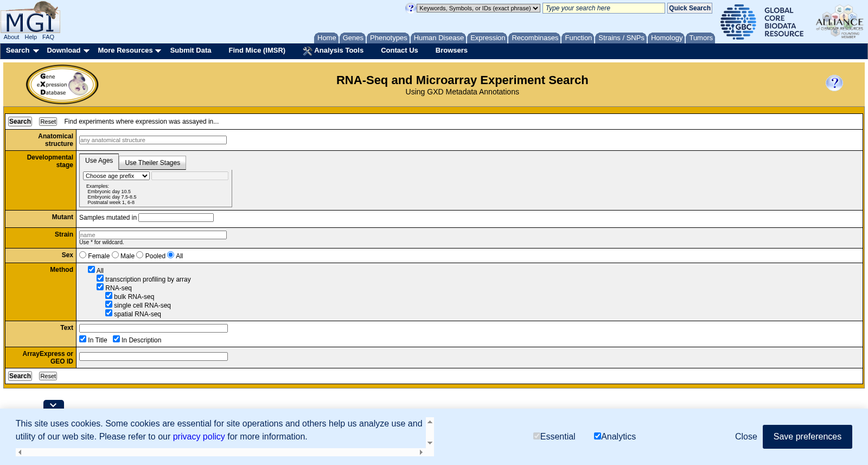868x465 pixels.
Task: Click Save preferences in cookie banner
Action: (807, 437)
